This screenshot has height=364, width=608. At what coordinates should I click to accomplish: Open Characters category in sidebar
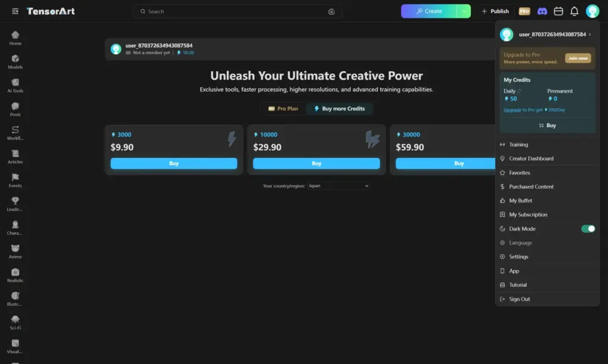click(x=15, y=228)
